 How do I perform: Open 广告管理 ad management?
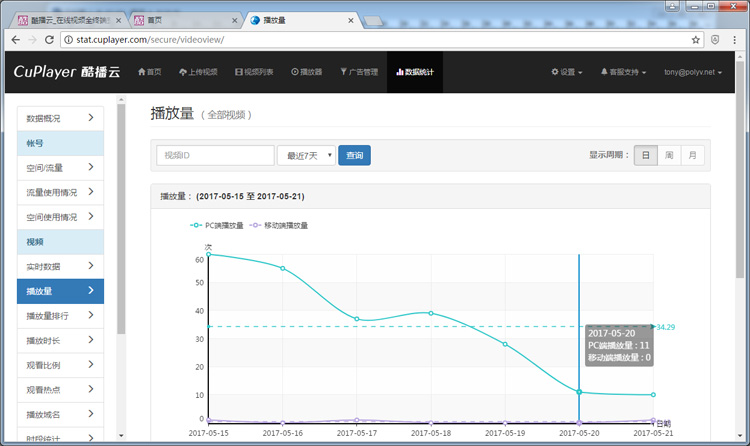coord(359,72)
